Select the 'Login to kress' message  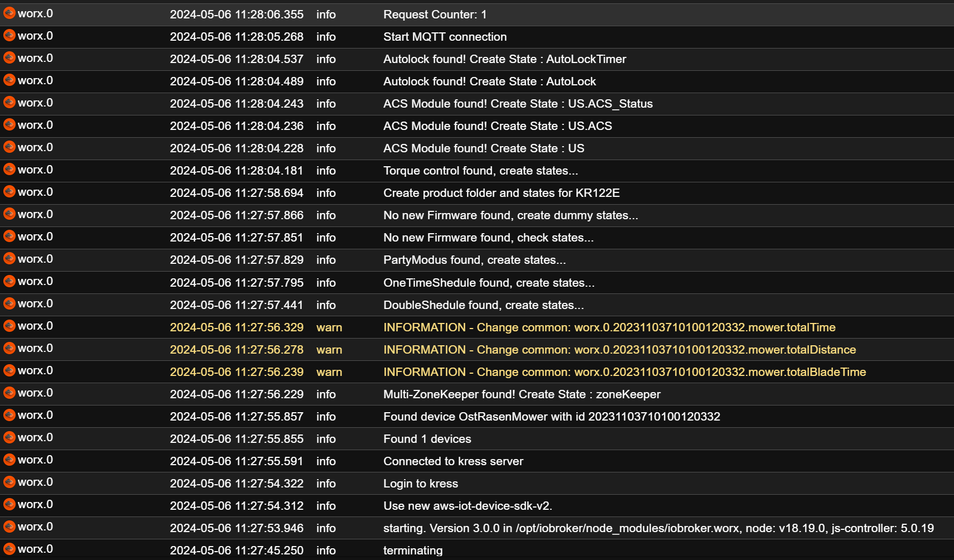[420, 484]
